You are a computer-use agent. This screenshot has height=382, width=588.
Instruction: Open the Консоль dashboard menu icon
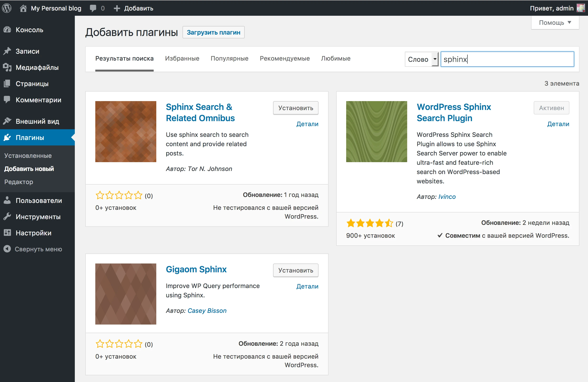(7, 30)
